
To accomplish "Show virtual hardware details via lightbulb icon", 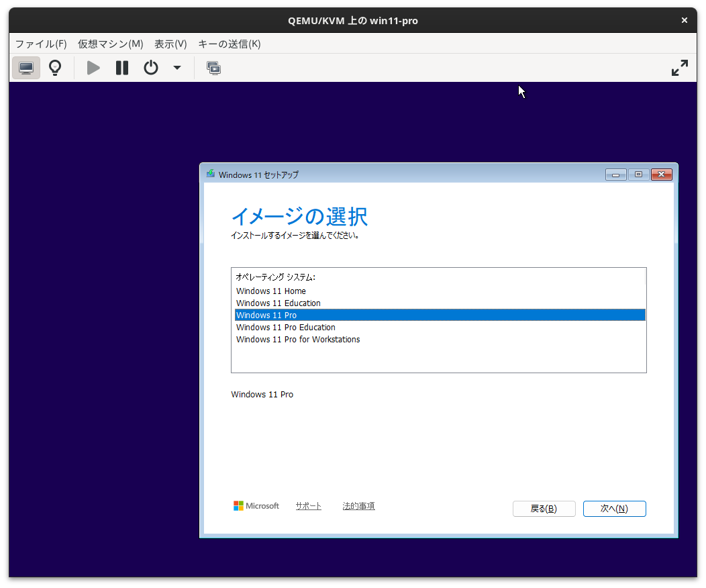I will click(54, 67).
